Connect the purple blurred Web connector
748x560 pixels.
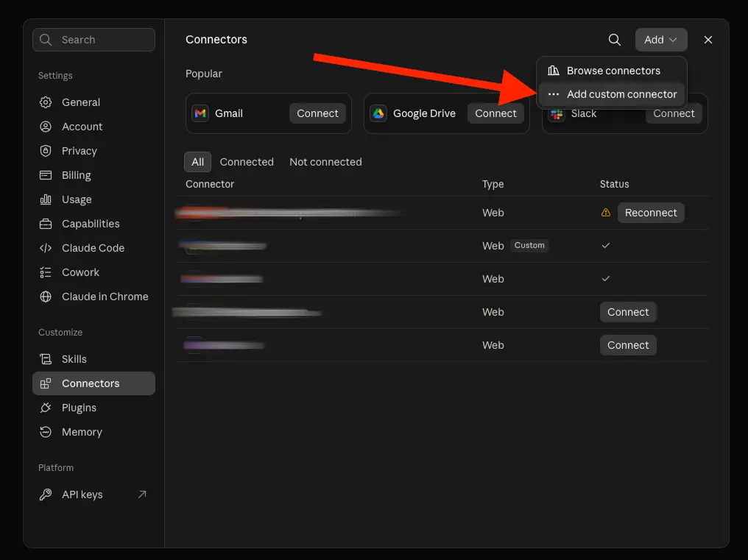click(x=628, y=345)
